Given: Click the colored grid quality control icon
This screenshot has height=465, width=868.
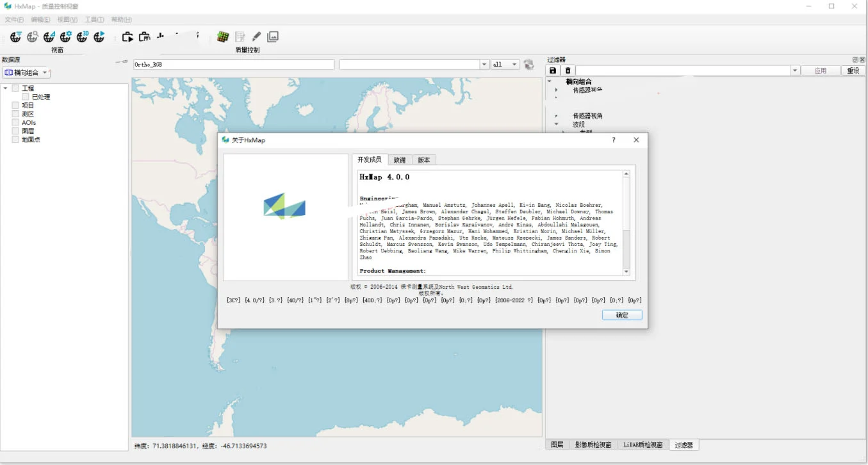Looking at the screenshot, I should 223,37.
